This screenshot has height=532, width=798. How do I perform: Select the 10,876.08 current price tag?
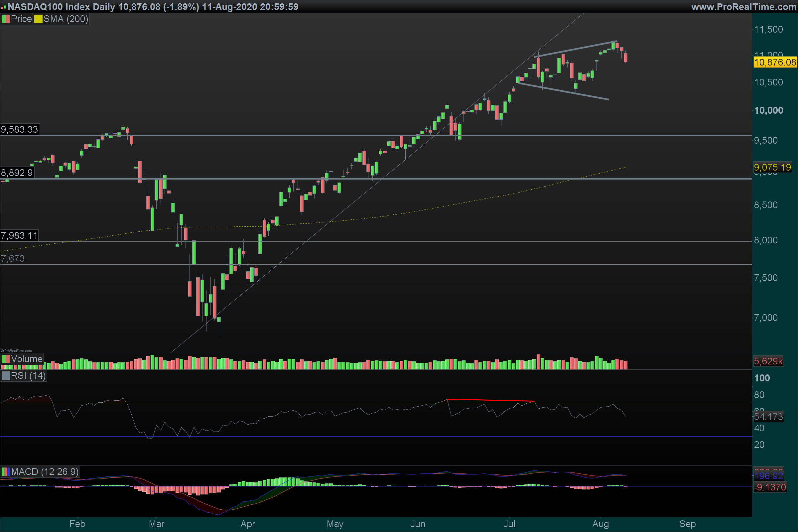[x=775, y=63]
